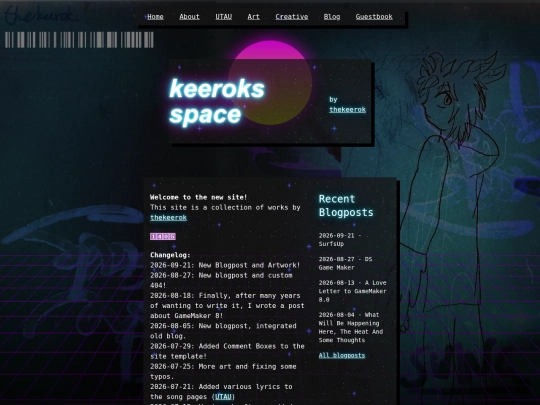
Task: Select changelog entry dated 2026-07-29
Action: (227, 351)
